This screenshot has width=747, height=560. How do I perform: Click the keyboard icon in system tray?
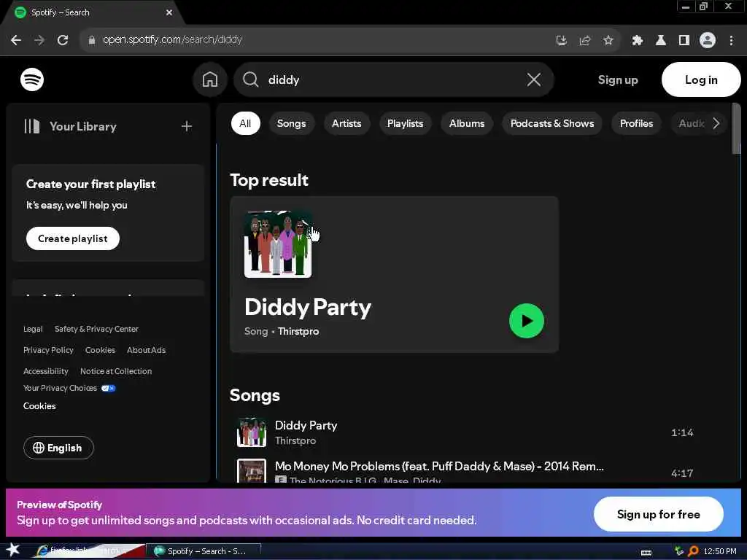pos(646,553)
